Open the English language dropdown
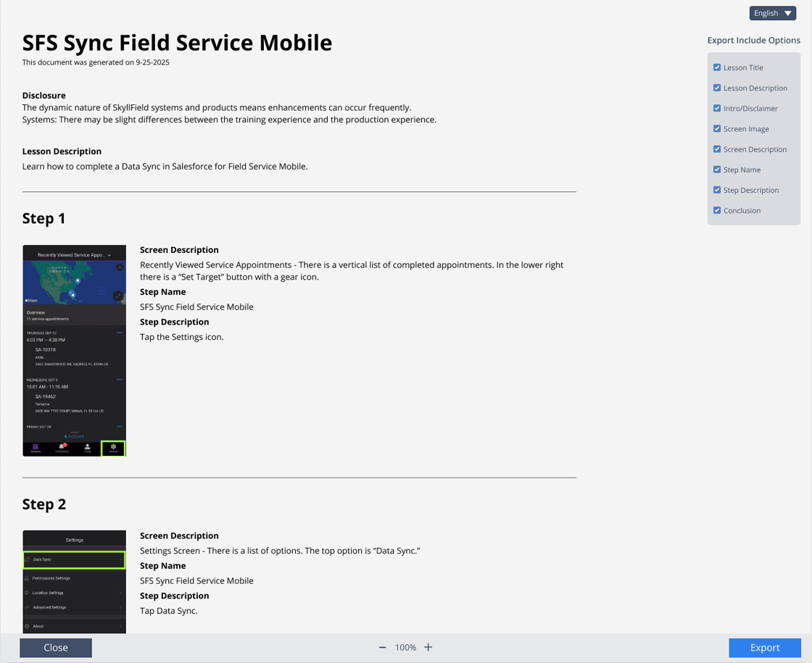This screenshot has height=663, width=812. (772, 13)
